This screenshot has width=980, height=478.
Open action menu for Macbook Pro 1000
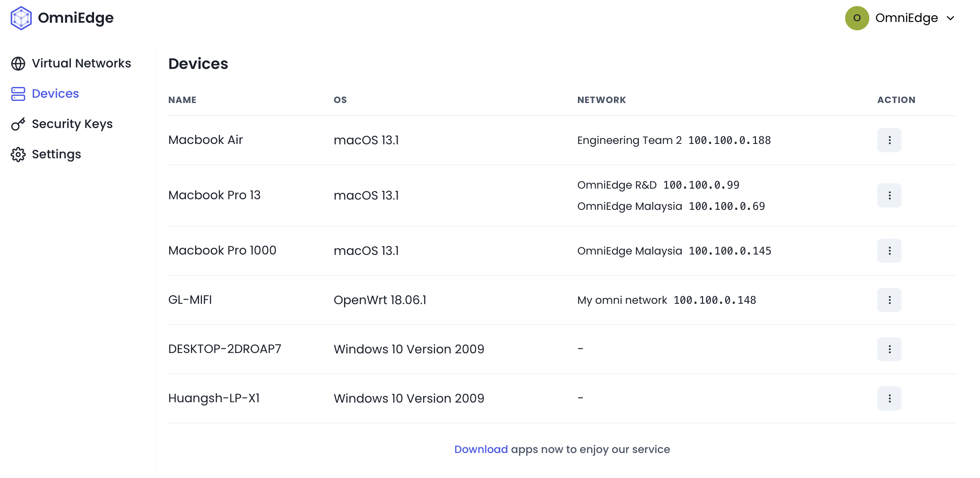889,251
